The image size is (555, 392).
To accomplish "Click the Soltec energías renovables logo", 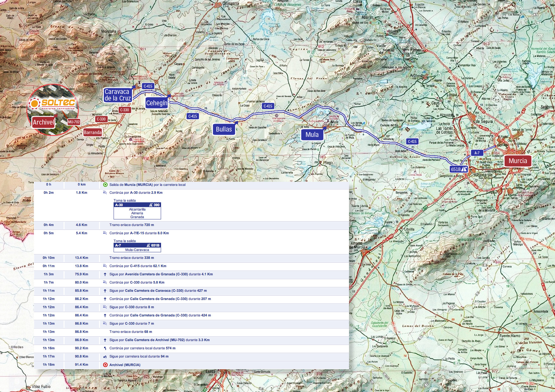I will pyautogui.click(x=53, y=103).
